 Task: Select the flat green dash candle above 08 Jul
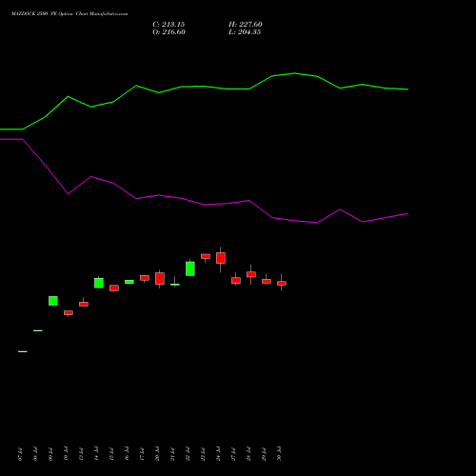click(x=38, y=330)
